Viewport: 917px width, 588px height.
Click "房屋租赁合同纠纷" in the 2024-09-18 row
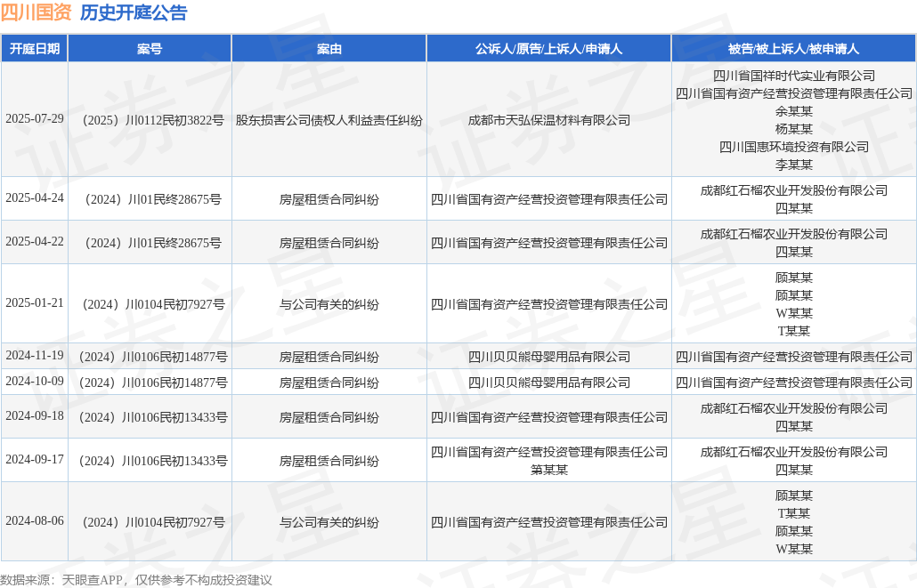329,417
